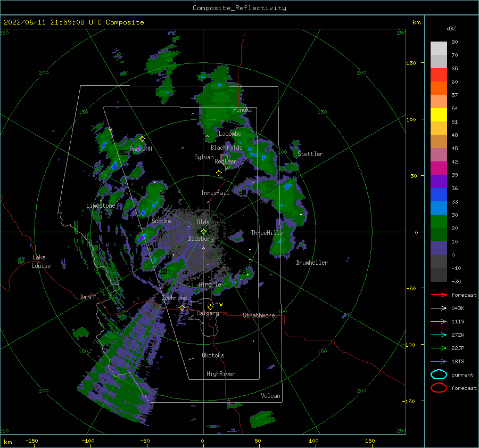
Task: Select the magenta 42 dBZ legend swatch
Action: coord(439,168)
